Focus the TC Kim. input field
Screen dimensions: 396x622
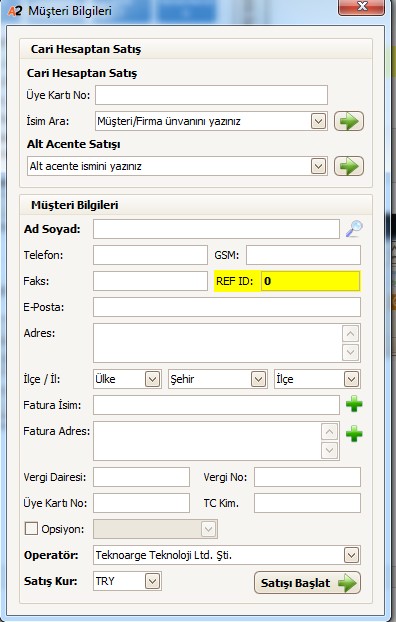pyautogui.click(x=308, y=503)
